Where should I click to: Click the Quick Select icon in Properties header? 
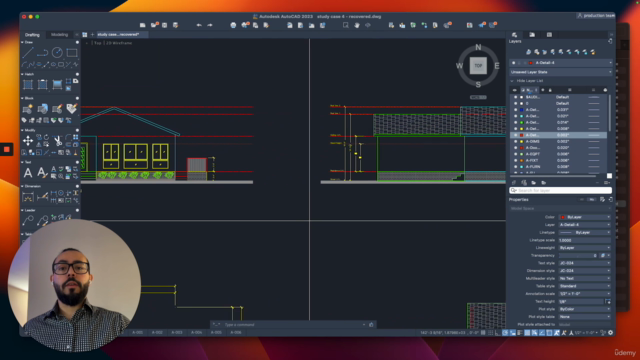click(x=602, y=200)
